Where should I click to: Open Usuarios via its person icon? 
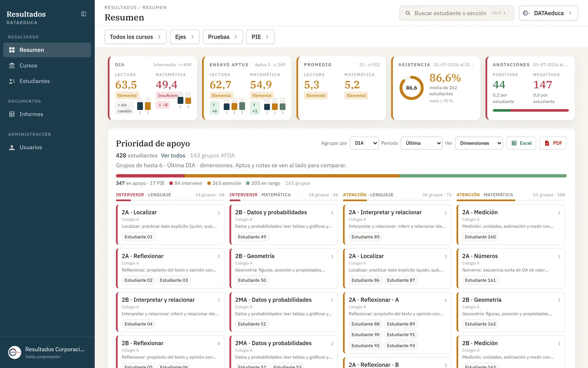pyautogui.click(x=12, y=147)
